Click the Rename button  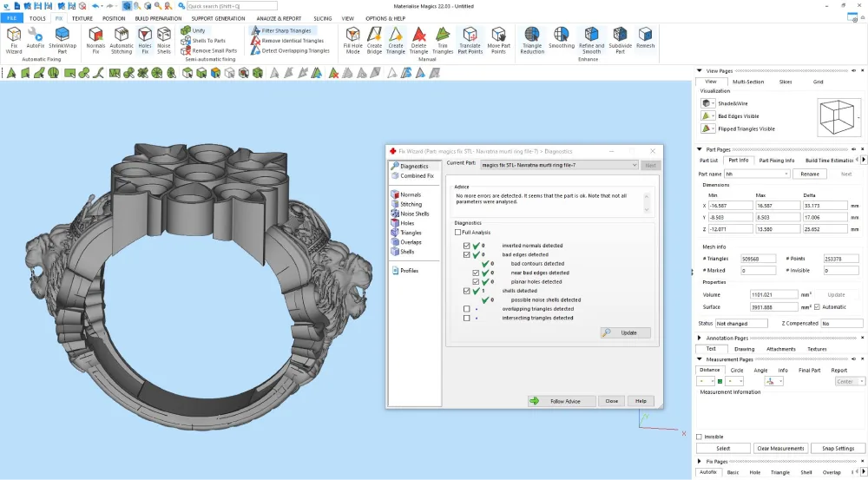809,174
